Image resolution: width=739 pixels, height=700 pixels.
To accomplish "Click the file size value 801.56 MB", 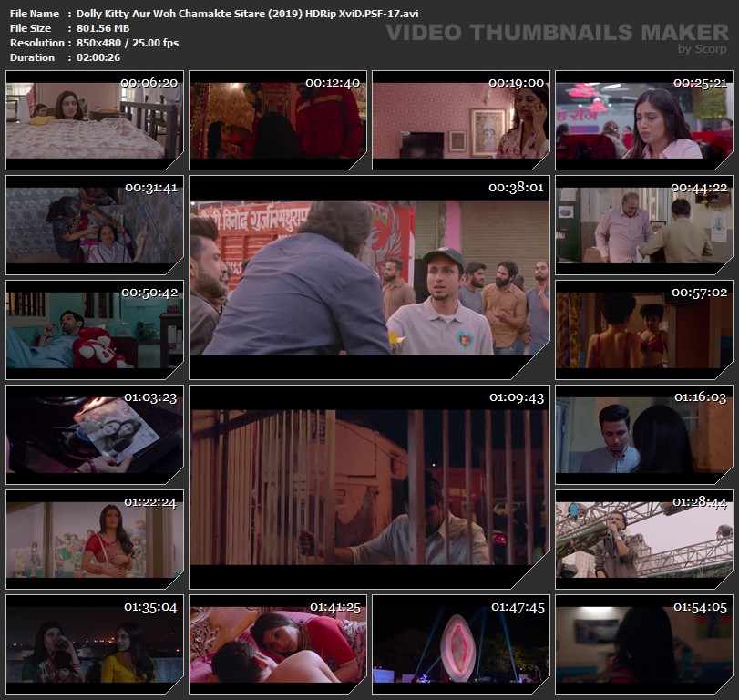I will click(103, 28).
